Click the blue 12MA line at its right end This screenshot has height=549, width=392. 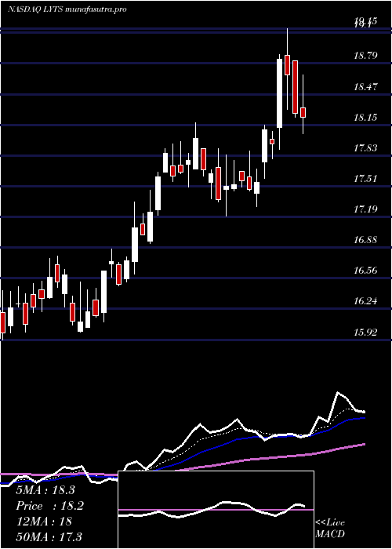[x=364, y=418]
